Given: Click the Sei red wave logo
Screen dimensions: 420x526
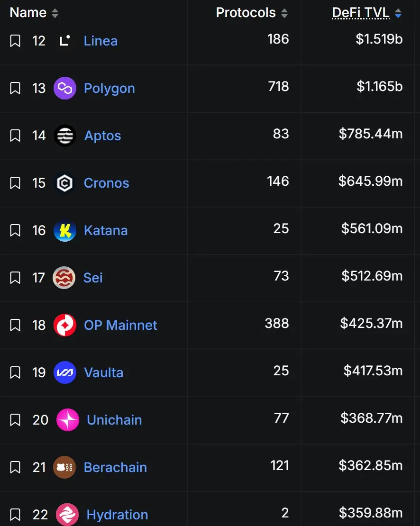Looking at the screenshot, I should click(64, 278).
